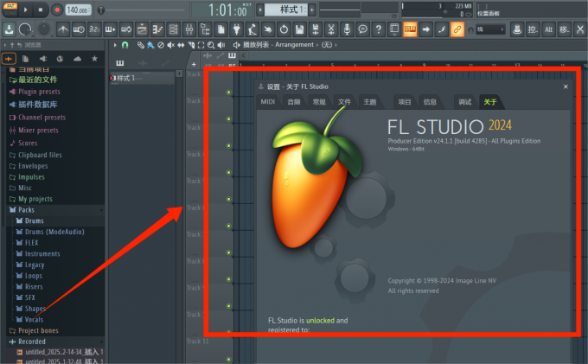Image resolution: width=588 pixels, height=364 pixels.
Task: Select the playlist paint brush tool
Action: click(150, 45)
